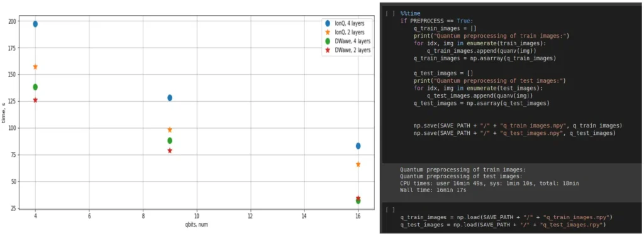Screen dimensions: 644x236
Task: Click the orange star point at 4 qbits
Action: [x=35, y=67]
